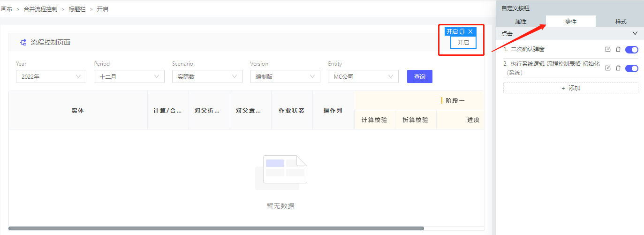Toggle off the 执行系统逻辑 event switch

[631, 68]
